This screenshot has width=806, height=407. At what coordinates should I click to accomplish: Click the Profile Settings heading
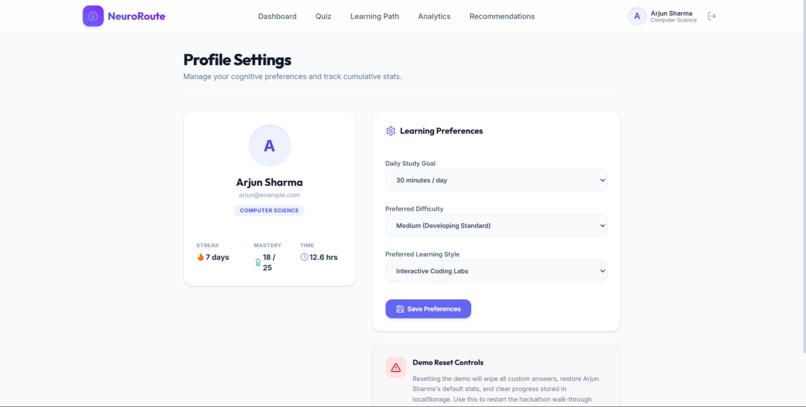tap(237, 60)
